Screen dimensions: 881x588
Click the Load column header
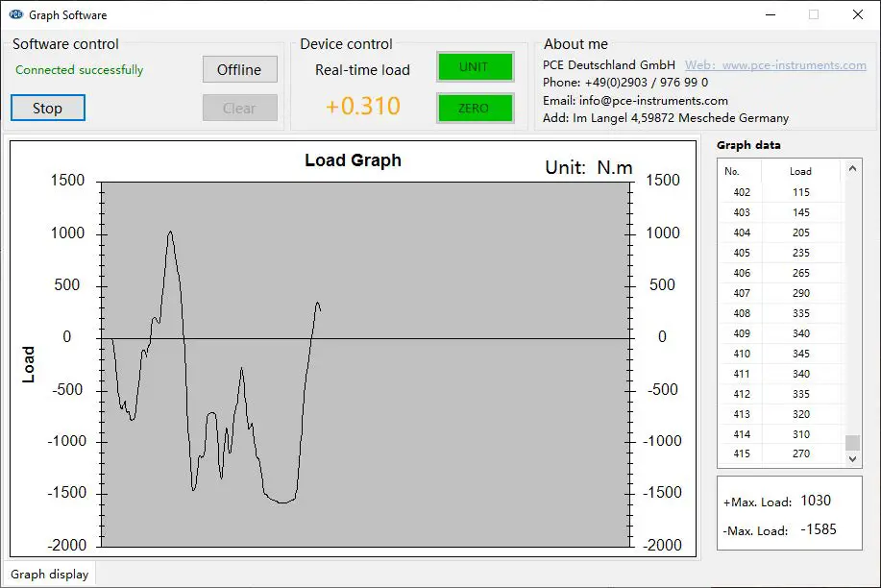pos(800,171)
